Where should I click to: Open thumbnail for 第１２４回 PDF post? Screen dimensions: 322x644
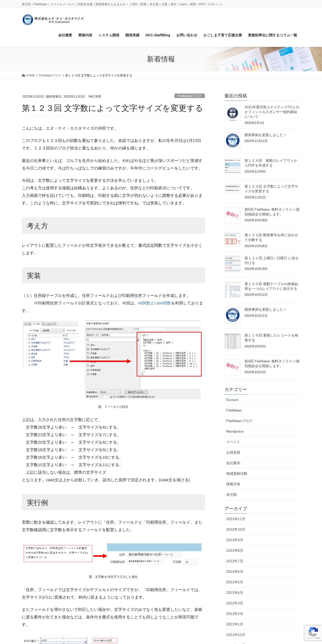[232, 166]
